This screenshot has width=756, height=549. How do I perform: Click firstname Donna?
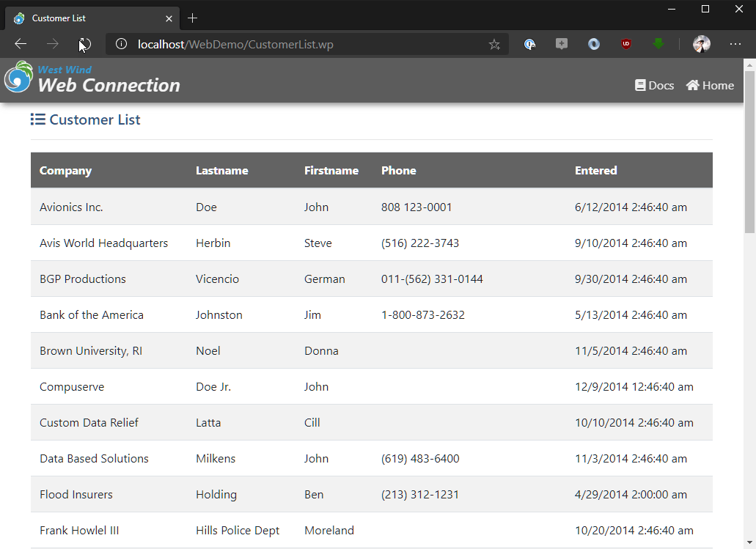click(x=321, y=351)
